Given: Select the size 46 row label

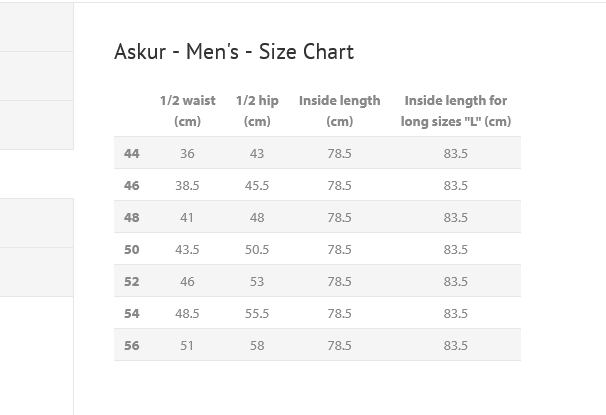Looking at the screenshot, I should pyautogui.click(x=132, y=185).
